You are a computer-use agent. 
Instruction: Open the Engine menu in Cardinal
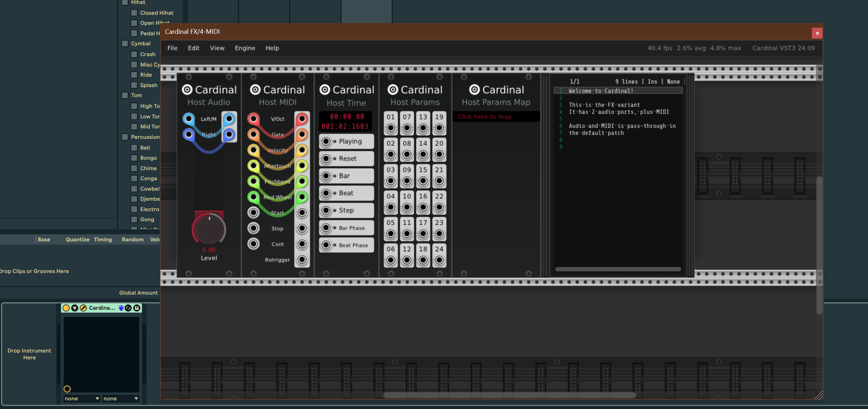245,48
